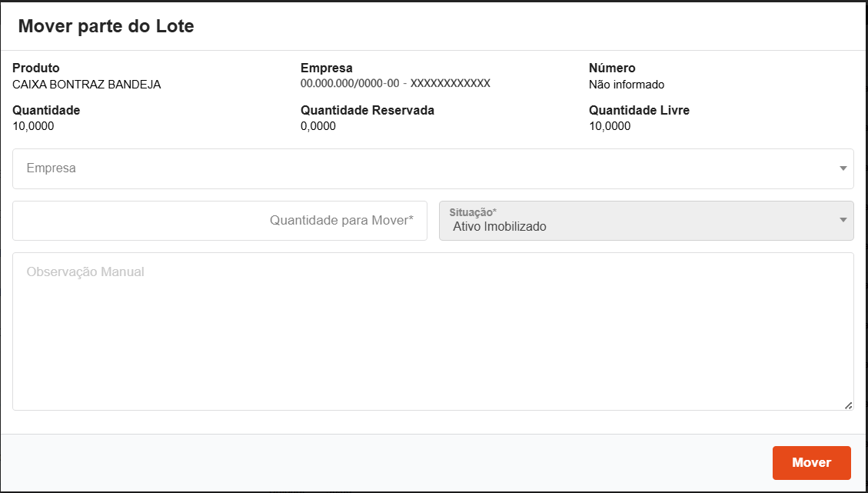Click the Mover button
This screenshot has width=868, height=493.
point(812,462)
